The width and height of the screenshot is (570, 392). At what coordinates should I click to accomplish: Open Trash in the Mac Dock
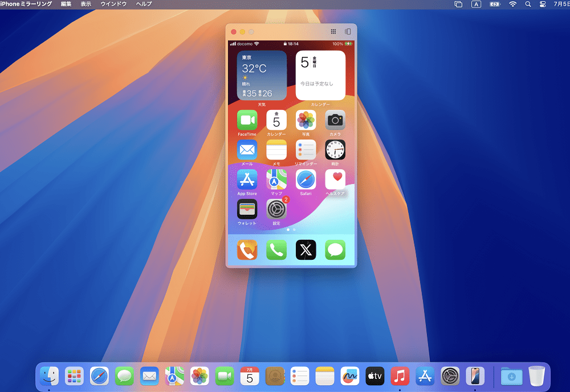click(536, 376)
